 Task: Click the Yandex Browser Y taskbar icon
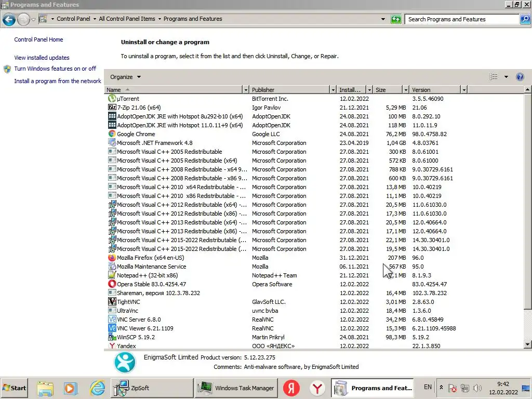click(317, 388)
